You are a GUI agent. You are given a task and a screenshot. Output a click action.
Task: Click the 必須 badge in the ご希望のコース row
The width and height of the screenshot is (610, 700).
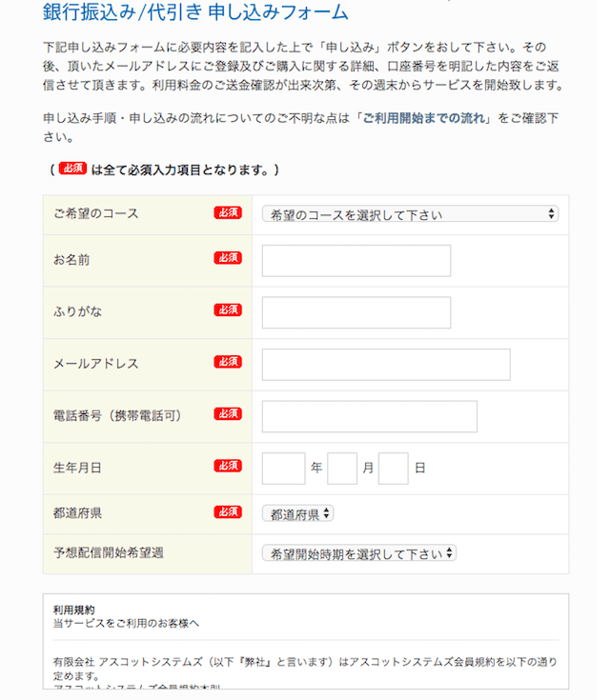[228, 213]
